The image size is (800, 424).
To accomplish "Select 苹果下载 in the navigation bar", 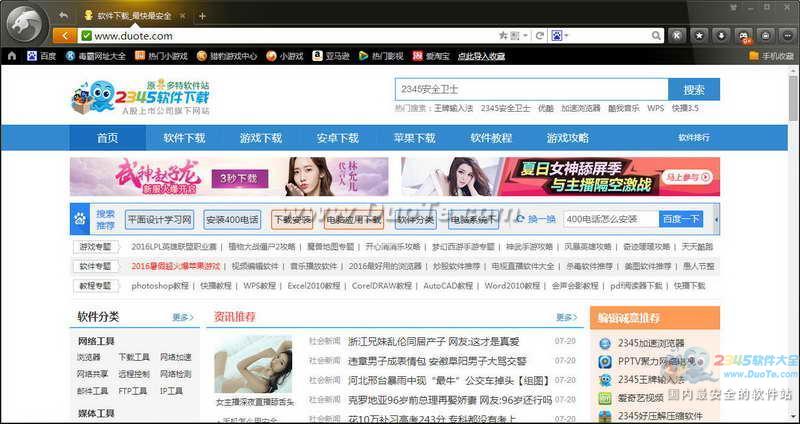I will click(414, 138).
